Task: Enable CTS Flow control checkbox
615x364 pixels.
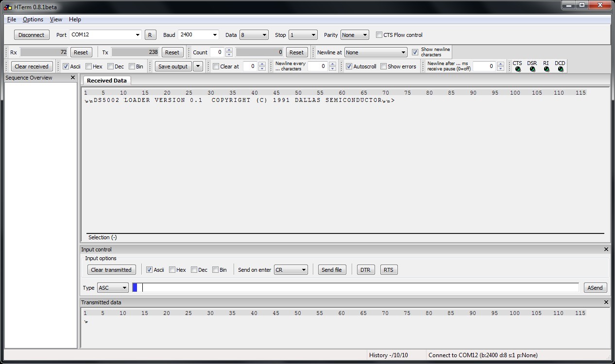Action: (379, 35)
